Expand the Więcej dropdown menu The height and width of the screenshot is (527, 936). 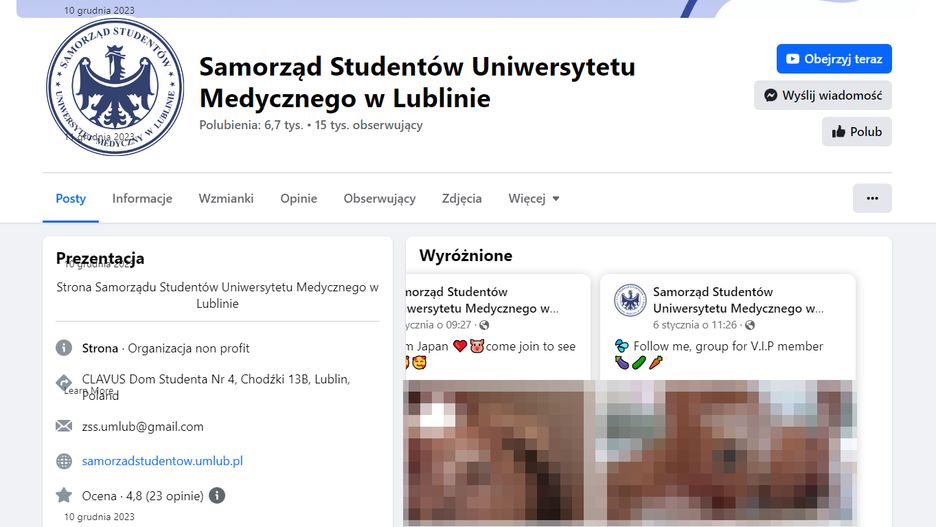click(534, 198)
